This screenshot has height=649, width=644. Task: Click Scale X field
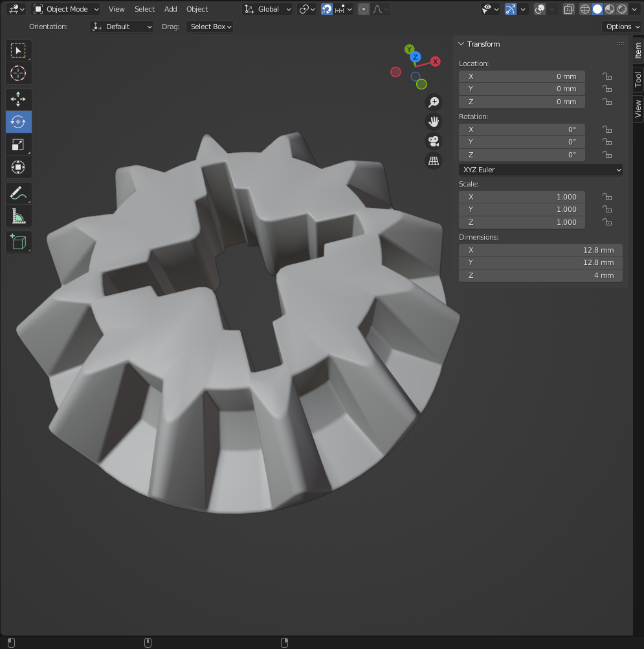[522, 197]
